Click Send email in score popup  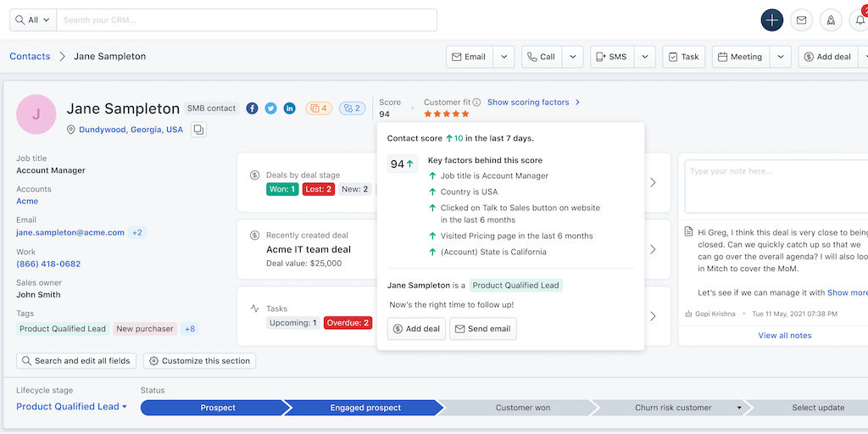coord(482,329)
